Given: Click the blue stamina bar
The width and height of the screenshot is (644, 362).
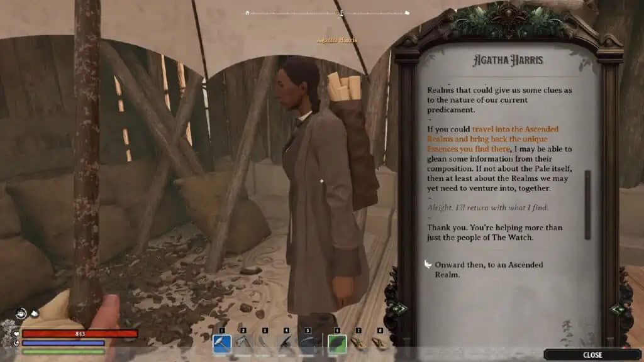Looking at the screenshot, I should pos(64,343).
